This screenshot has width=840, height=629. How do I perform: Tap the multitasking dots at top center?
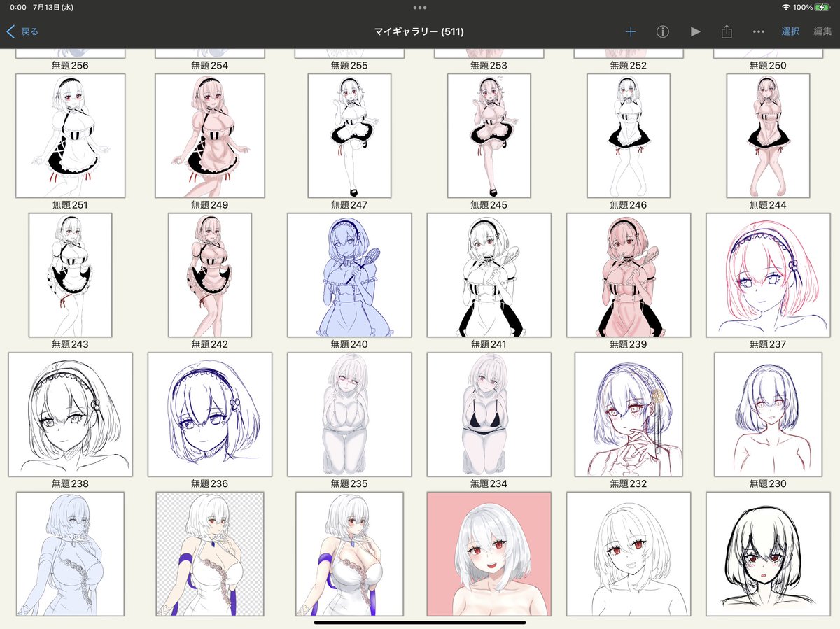[x=420, y=8]
